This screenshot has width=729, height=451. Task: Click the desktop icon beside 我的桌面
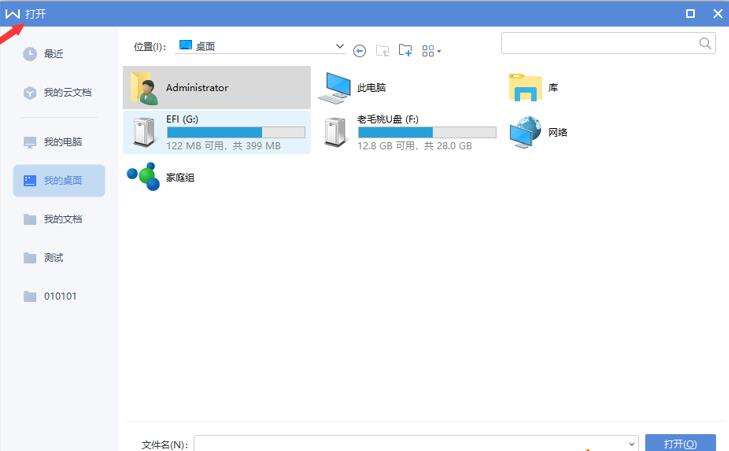point(30,180)
